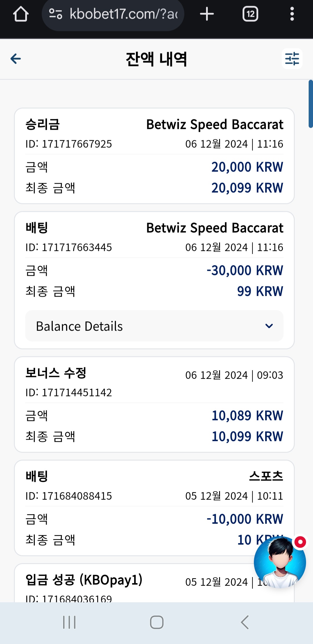The width and height of the screenshot is (313, 644).
Task: Tap the browser home icon
Action: click(21, 14)
